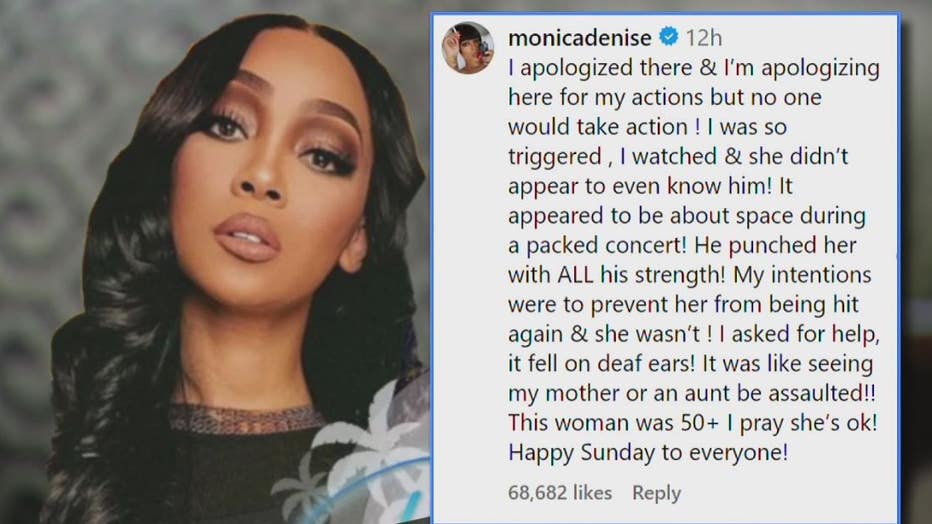Click the line 'Happy Sunday to everyone!'
The image size is (932, 524).
coord(648,453)
